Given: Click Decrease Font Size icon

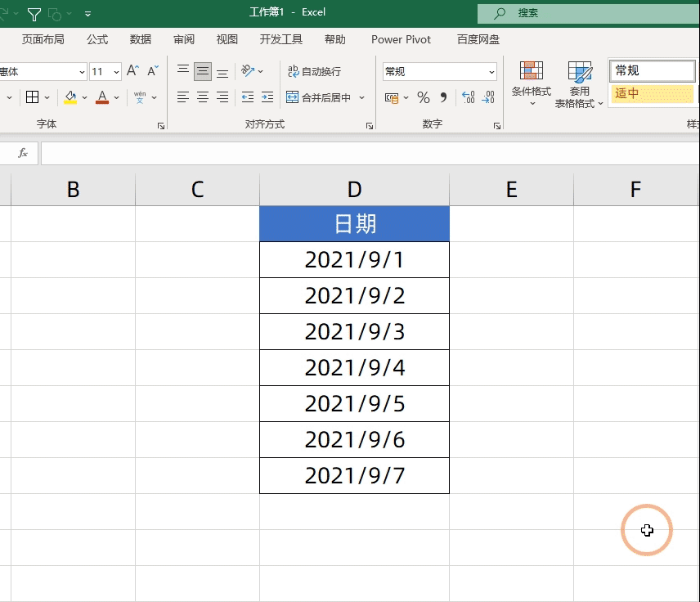Looking at the screenshot, I should (153, 70).
